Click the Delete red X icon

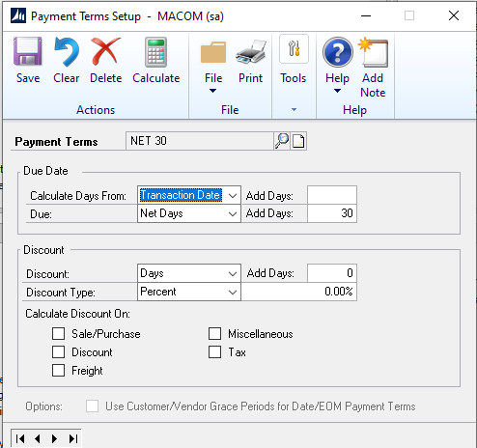[x=105, y=51]
